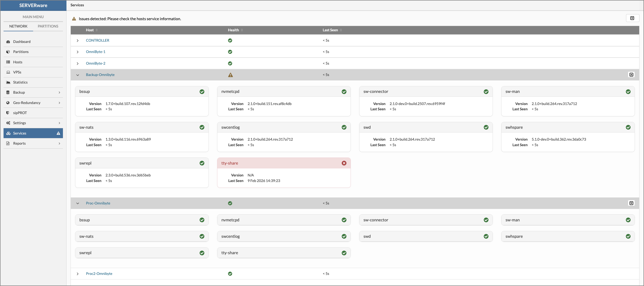Click Backup-Omnibyte swcentlog status check icon

344,127
